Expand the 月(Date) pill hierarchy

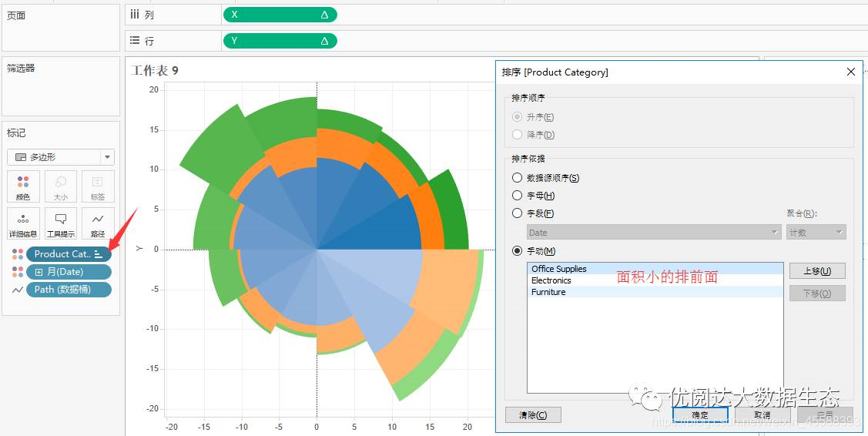click(x=39, y=272)
